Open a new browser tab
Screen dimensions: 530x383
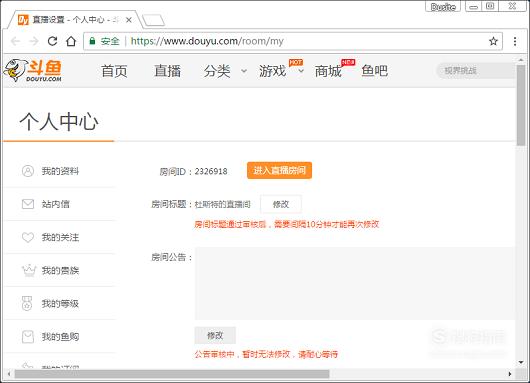(153, 20)
